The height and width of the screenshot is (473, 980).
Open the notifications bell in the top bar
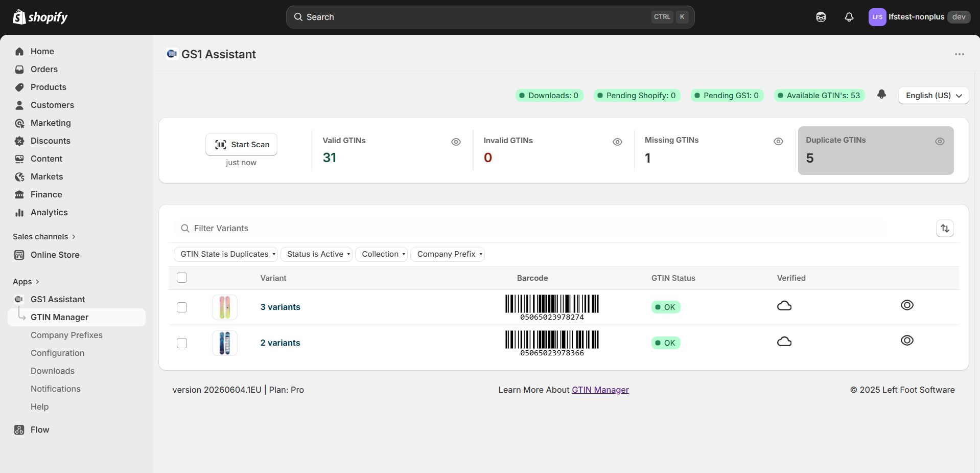tap(849, 17)
